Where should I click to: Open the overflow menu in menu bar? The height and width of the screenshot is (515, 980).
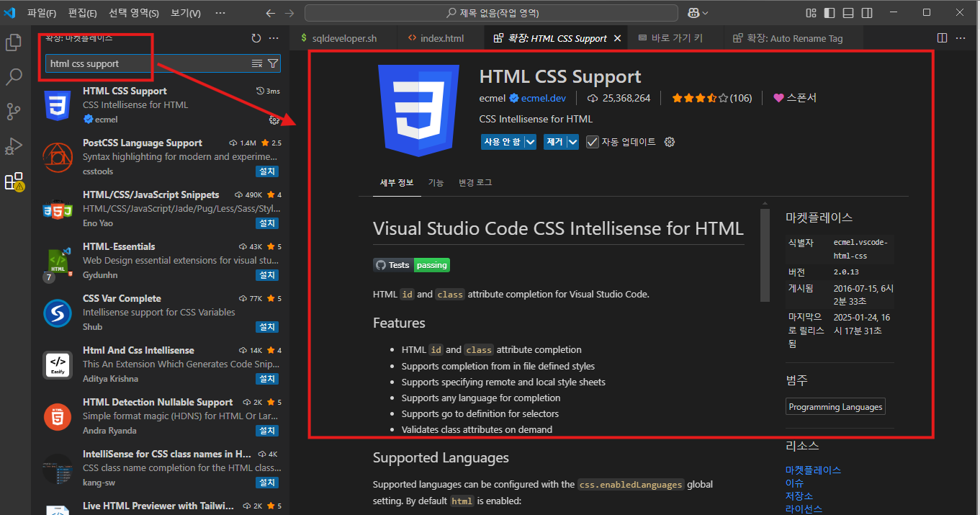220,13
